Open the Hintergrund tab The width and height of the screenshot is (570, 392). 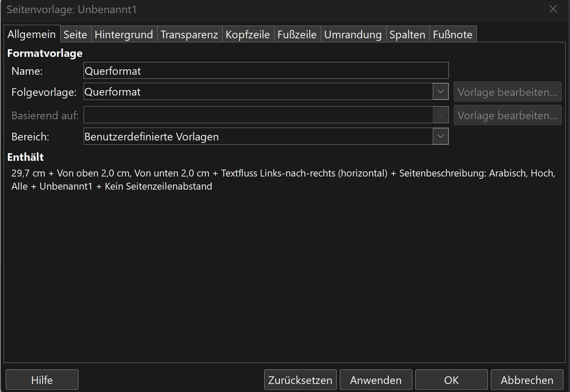(x=124, y=34)
